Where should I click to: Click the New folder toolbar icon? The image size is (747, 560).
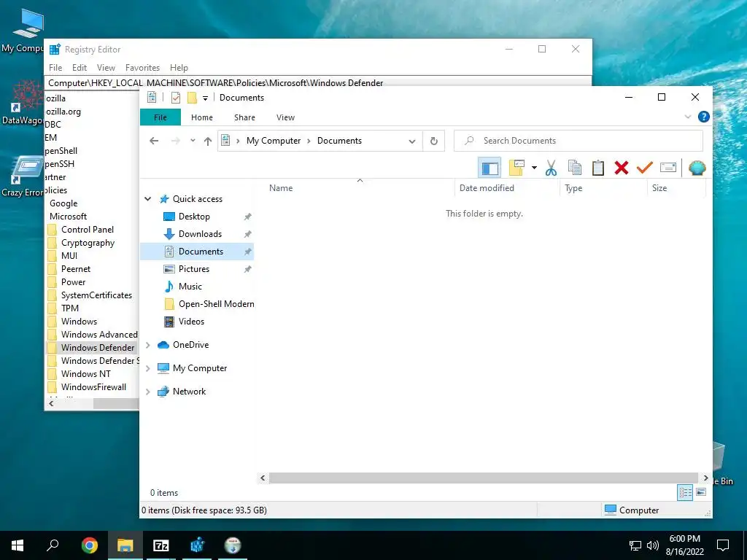click(516, 168)
